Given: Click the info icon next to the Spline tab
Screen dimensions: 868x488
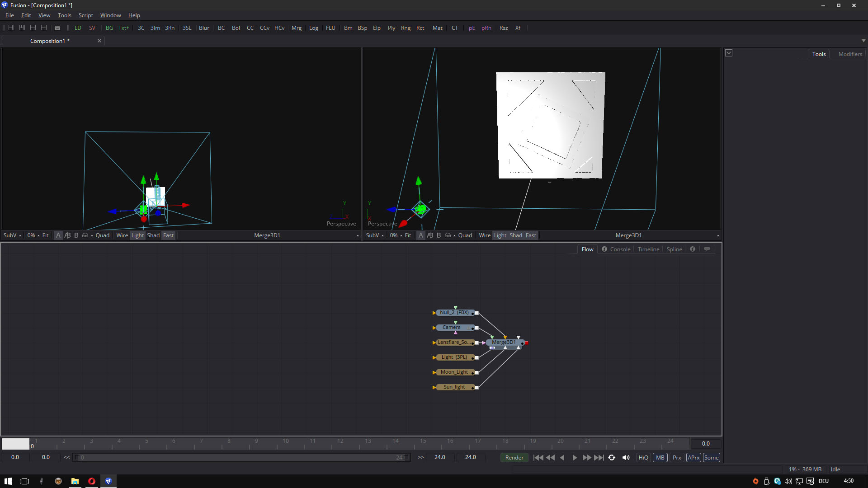Looking at the screenshot, I should [693, 249].
